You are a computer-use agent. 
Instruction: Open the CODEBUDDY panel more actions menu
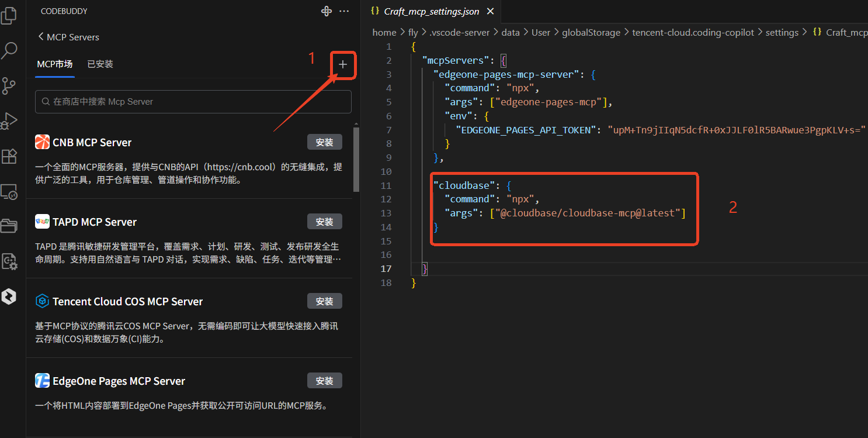(344, 11)
